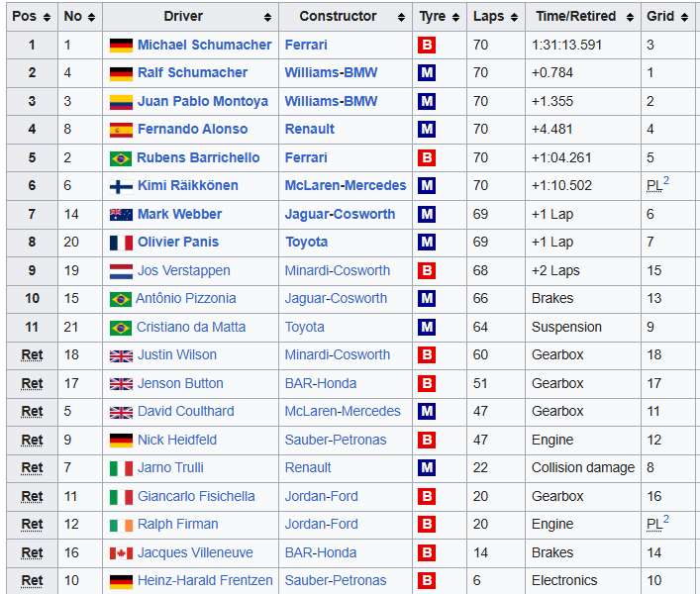Open Sauber-Petronas link in Nick Heidfeld row
This screenshot has width=700, height=594.
(336, 440)
